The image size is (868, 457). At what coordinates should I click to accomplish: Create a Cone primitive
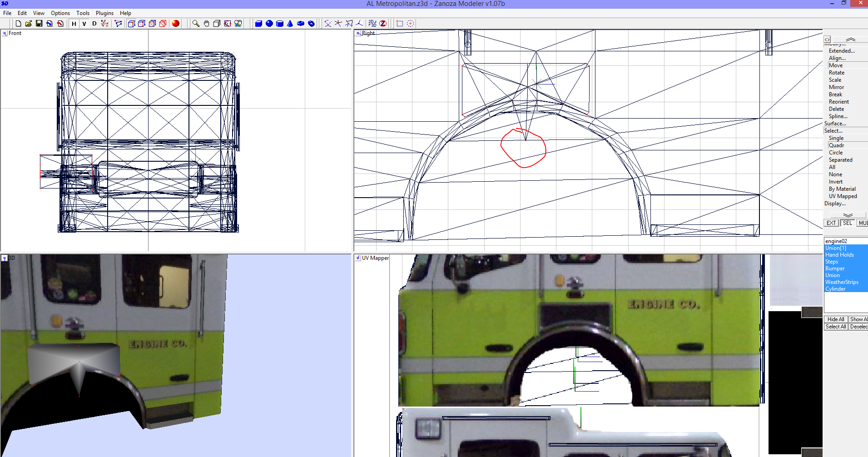click(x=290, y=23)
